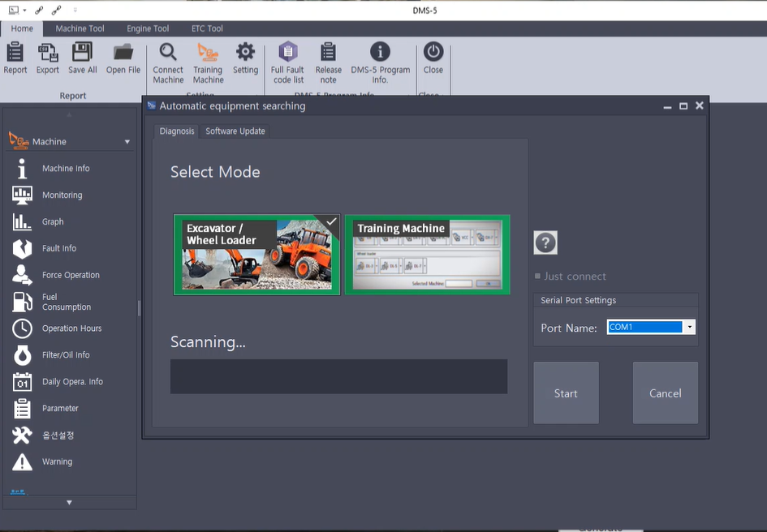Viewport: 767px width, 532px height.
Task: Open the Port Name COM1 dropdown
Action: click(689, 327)
